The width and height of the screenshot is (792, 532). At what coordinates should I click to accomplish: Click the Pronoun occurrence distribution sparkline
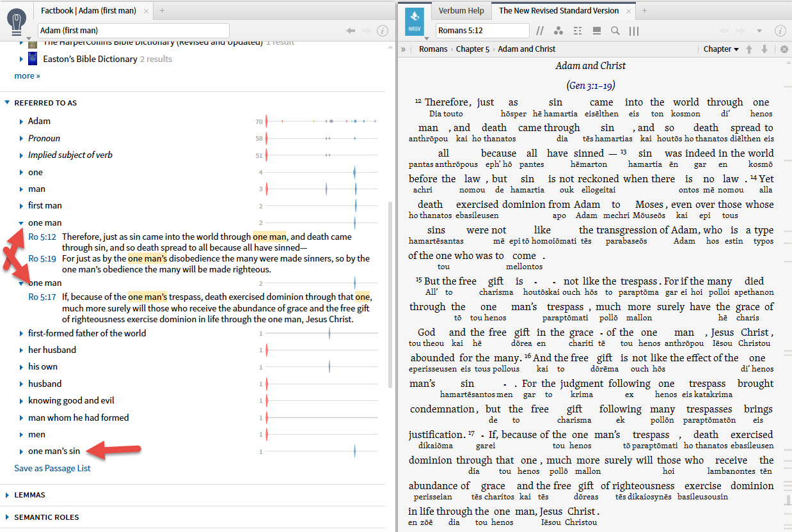pos(321,138)
